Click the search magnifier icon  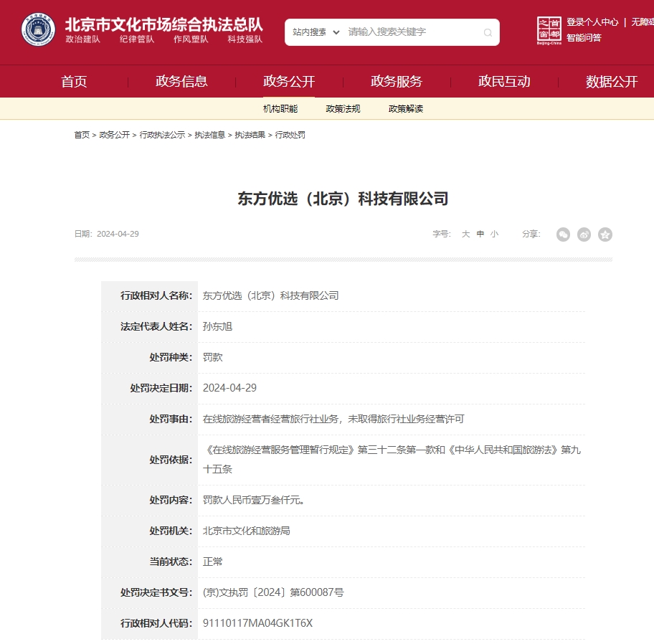[488, 32]
